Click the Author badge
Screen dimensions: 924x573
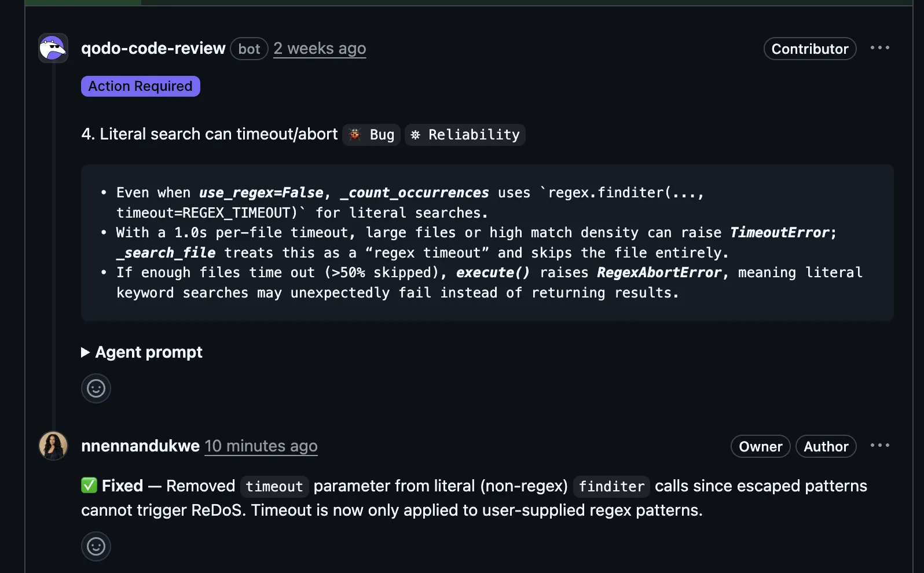tap(826, 446)
